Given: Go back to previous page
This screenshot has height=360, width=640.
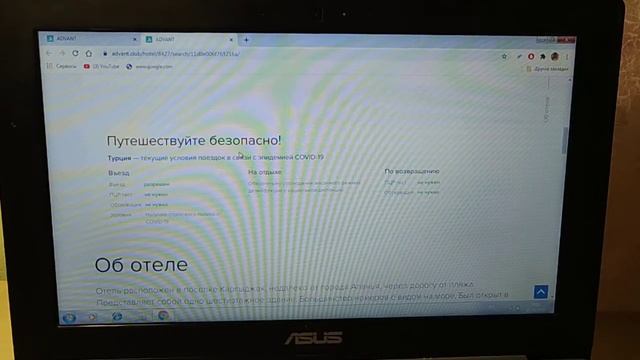Looking at the screenshot, I should point(49,53).
